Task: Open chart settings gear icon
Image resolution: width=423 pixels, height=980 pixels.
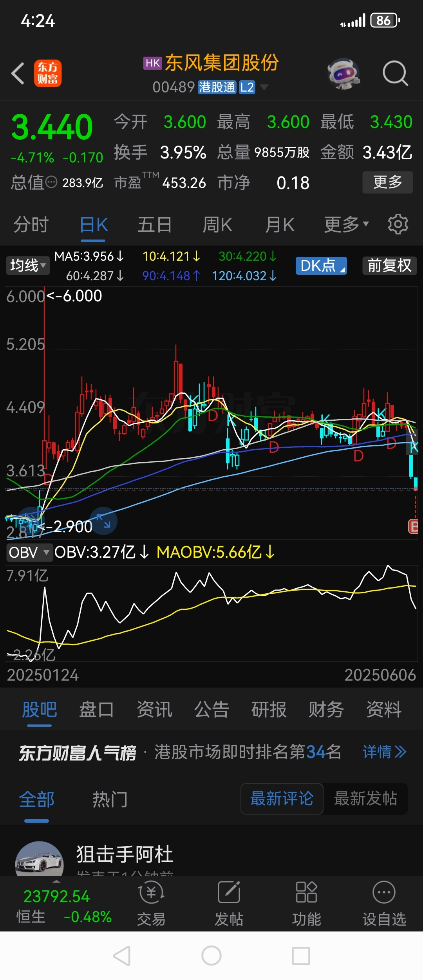Action: [x=398, y=224]
